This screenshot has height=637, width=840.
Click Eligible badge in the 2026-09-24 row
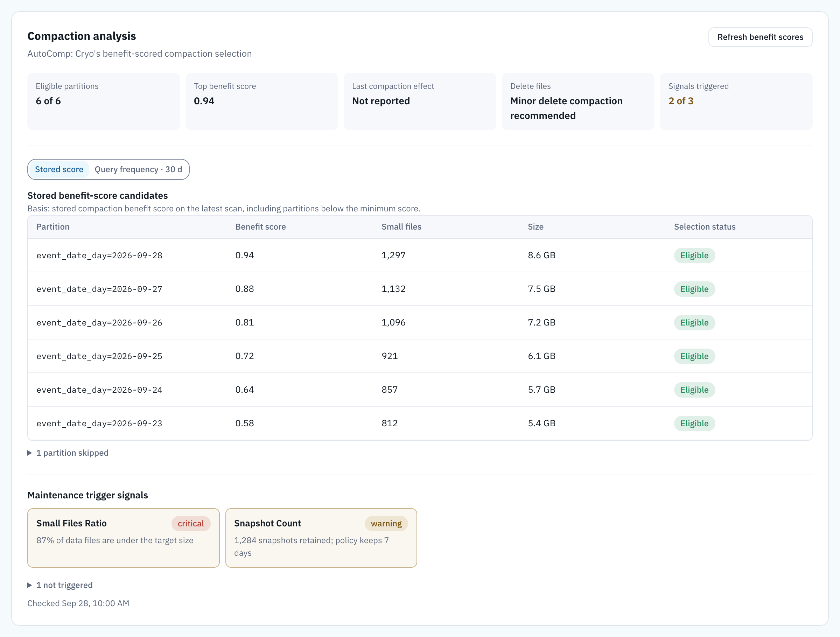[694, 390]
